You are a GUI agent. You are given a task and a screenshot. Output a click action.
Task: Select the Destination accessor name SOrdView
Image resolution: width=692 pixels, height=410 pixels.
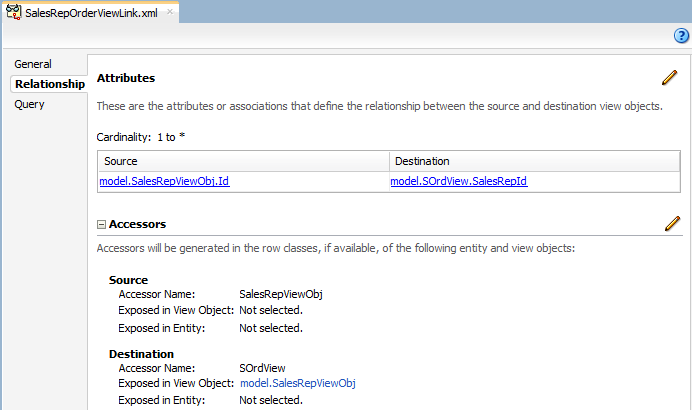[261, 368]
